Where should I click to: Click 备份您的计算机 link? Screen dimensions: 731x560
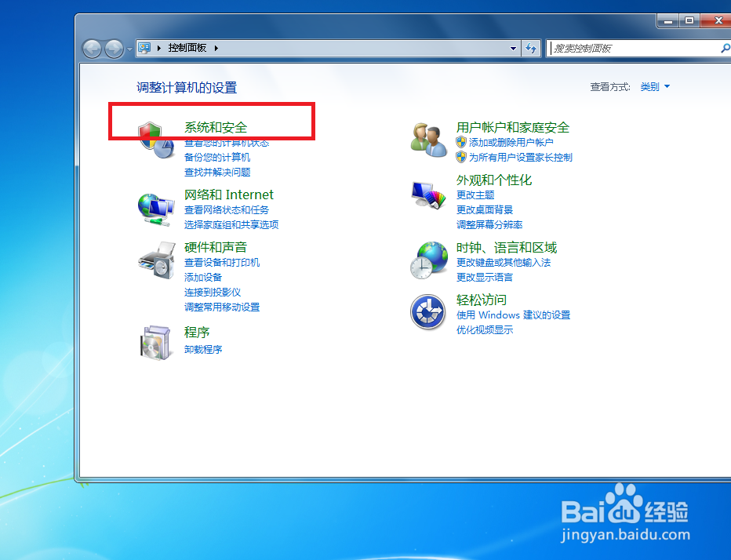(x=217, y=157)
